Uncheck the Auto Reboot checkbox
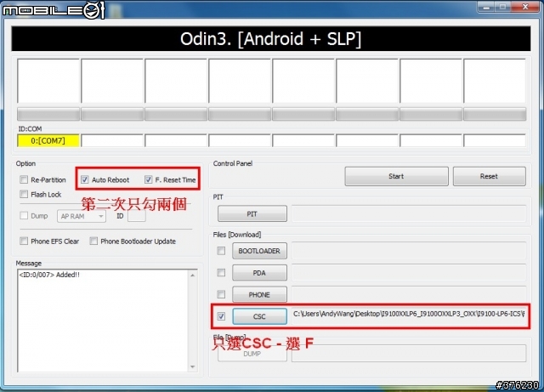544x392 pixels. (x=84, y=179)
